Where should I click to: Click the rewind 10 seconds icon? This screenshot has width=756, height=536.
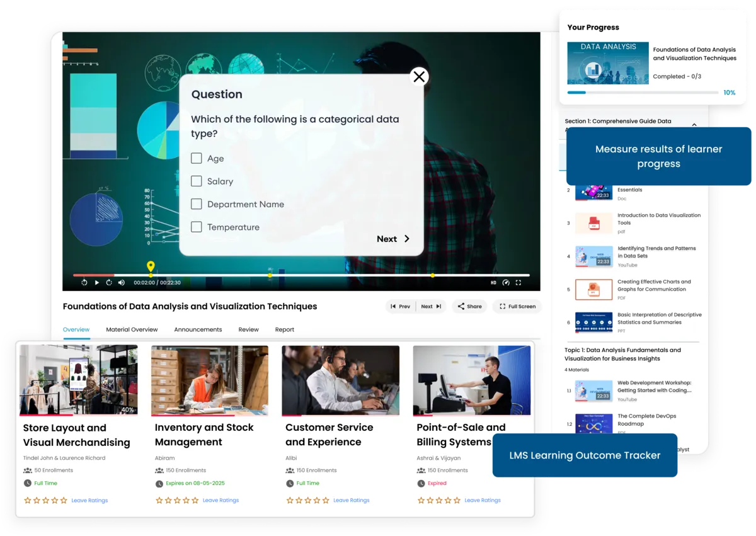click(84, 282)
